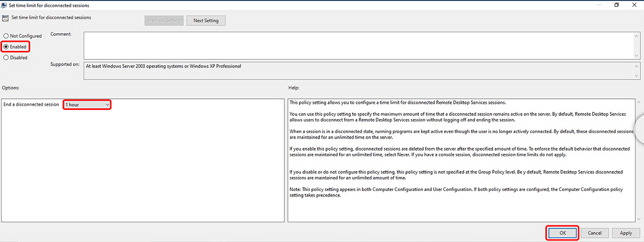Click the Comment box scroll down arrow
Screen dimensions: 644x242
coord(637,55)
